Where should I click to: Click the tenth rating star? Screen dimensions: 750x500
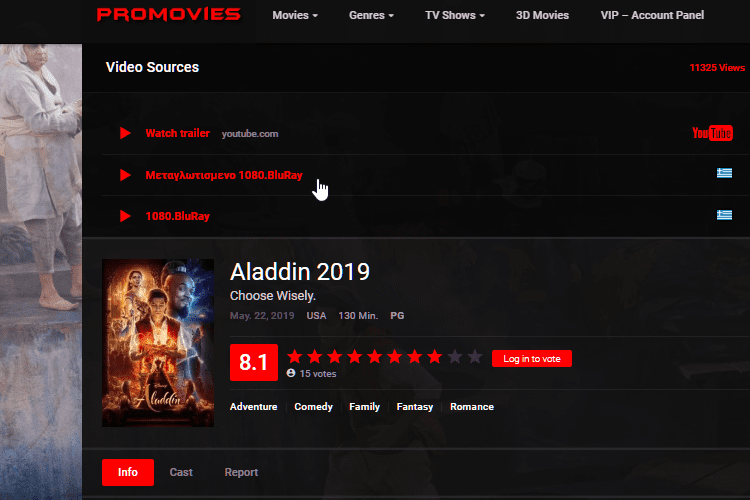pyautogui.click(x=475, y=356)
